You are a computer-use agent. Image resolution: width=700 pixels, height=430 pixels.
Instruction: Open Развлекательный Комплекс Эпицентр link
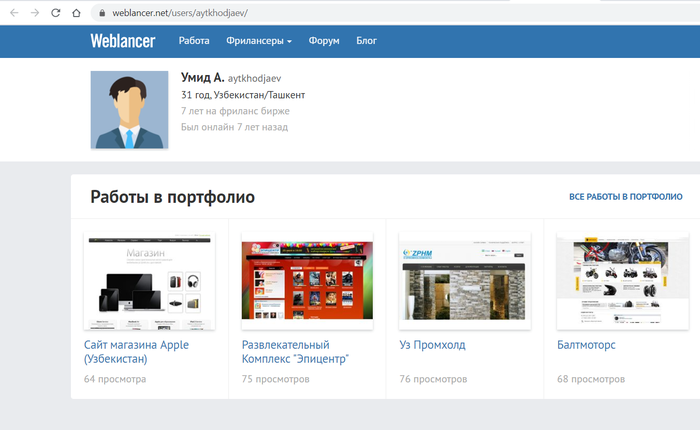pyautogui.click(x=295, y=352)
